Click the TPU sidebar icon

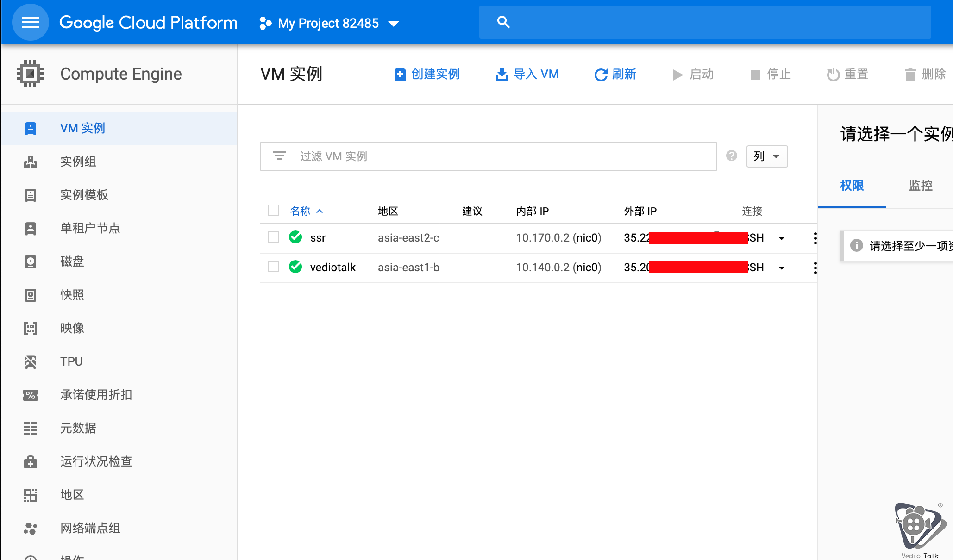pyautogui.click(x=31, y=361)
